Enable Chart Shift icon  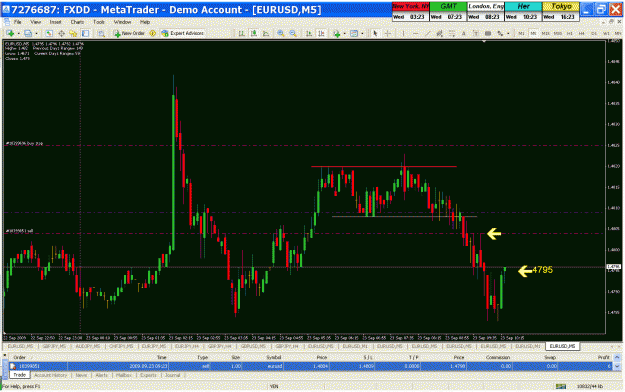click(321, 33)
